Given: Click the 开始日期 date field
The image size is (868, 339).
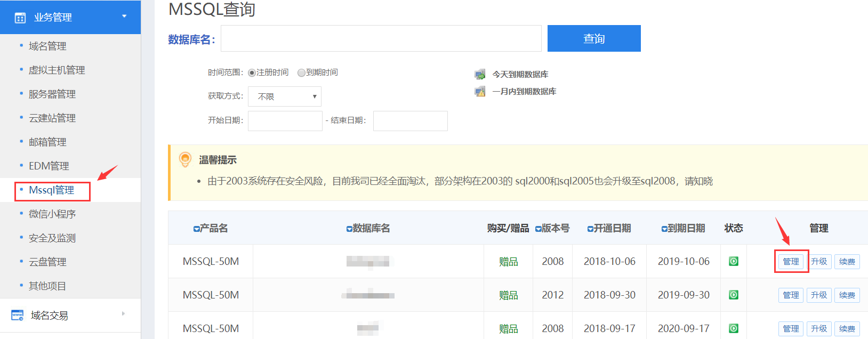Looking at the screenshot, I should coord(285,121).
